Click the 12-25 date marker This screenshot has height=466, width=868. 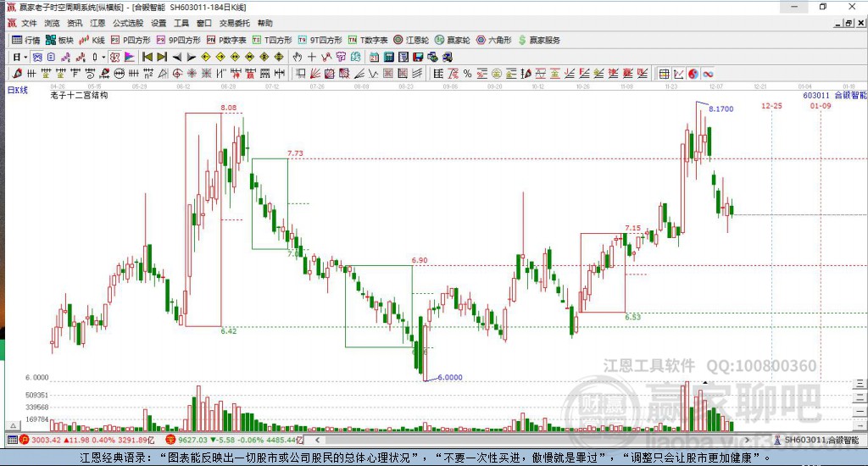(x=771, y=106)
